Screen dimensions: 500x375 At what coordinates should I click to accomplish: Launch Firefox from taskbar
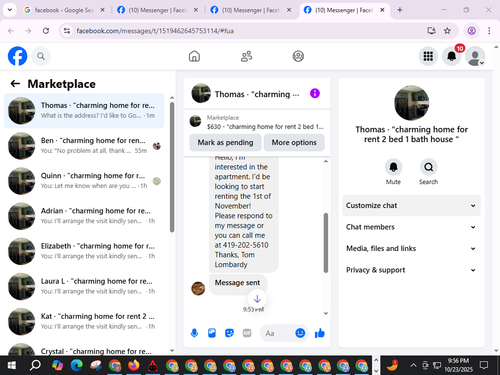coord(134,365)
